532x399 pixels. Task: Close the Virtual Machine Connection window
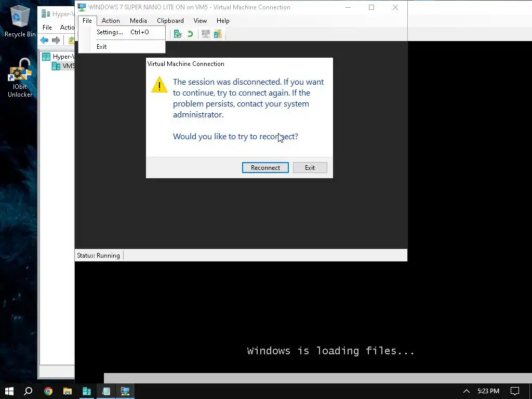[x=395, y=7]
